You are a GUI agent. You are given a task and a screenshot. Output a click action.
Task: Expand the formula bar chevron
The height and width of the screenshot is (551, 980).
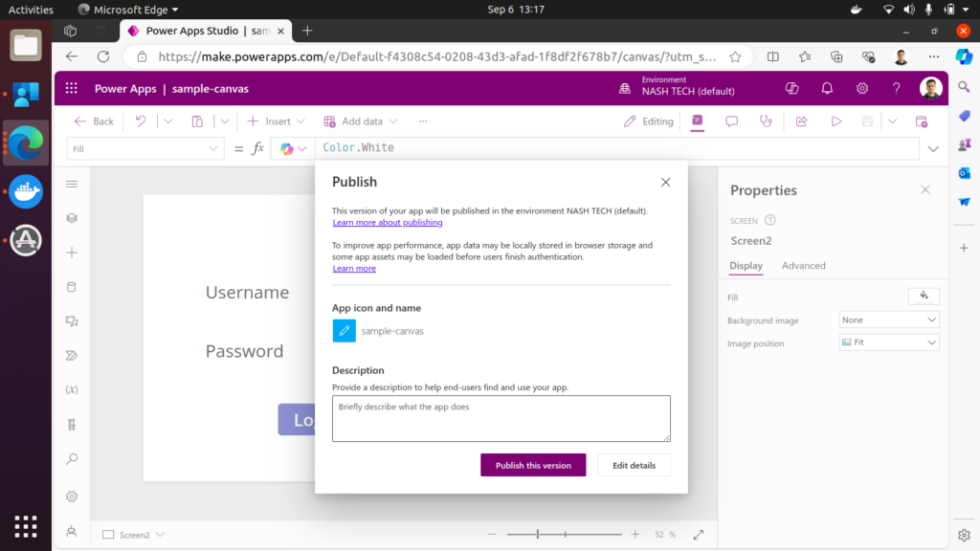(x=933, y=149)
